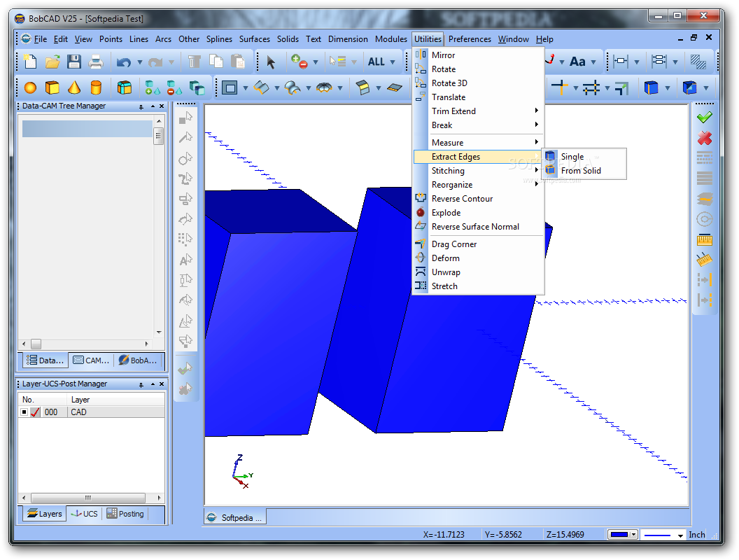Create a cone solid
The height and width of the screenshot is (560, 739).
[x=74, y=87]
